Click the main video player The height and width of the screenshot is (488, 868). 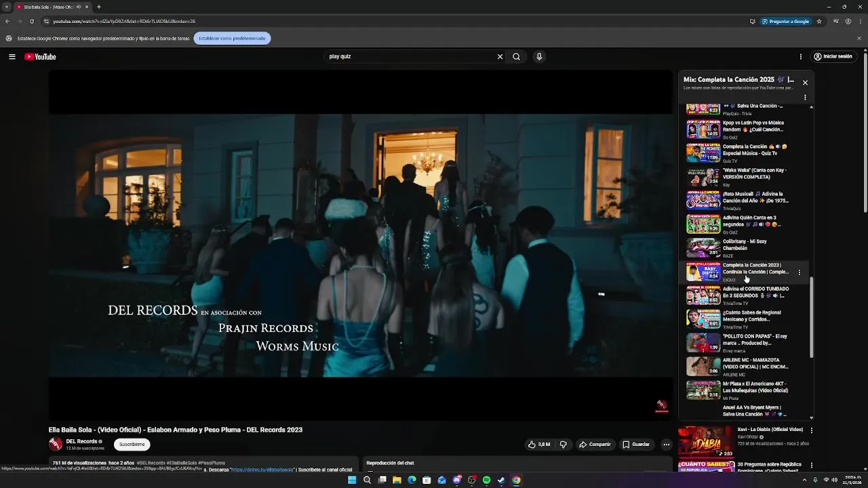click(x=360, y=245)
